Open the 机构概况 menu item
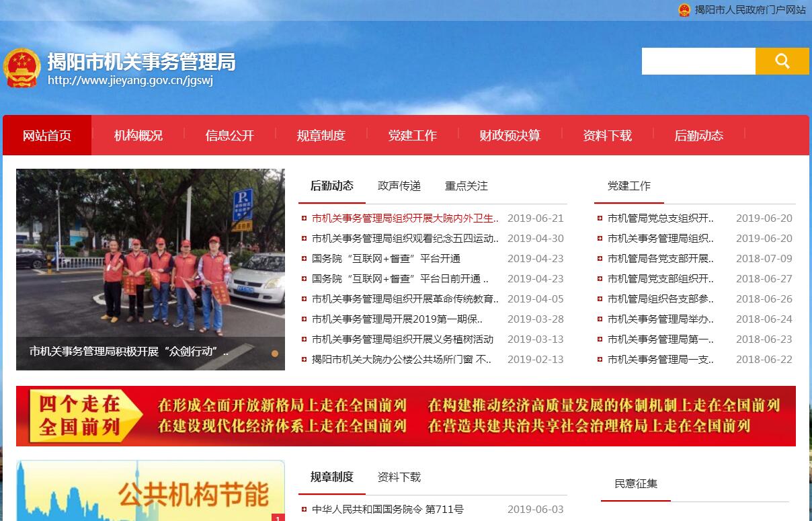Screen dimensions: 812x521 click(138, 136)
